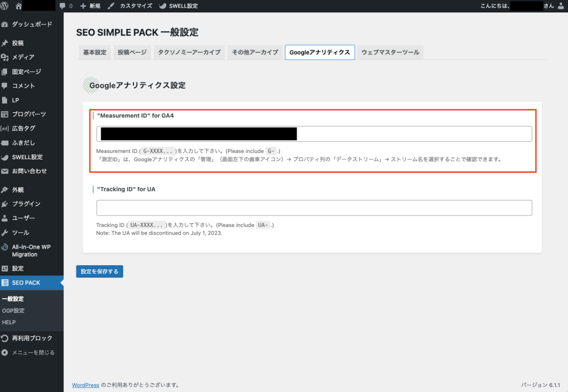Click the Dashboard gauge icon

pos(5,24)
